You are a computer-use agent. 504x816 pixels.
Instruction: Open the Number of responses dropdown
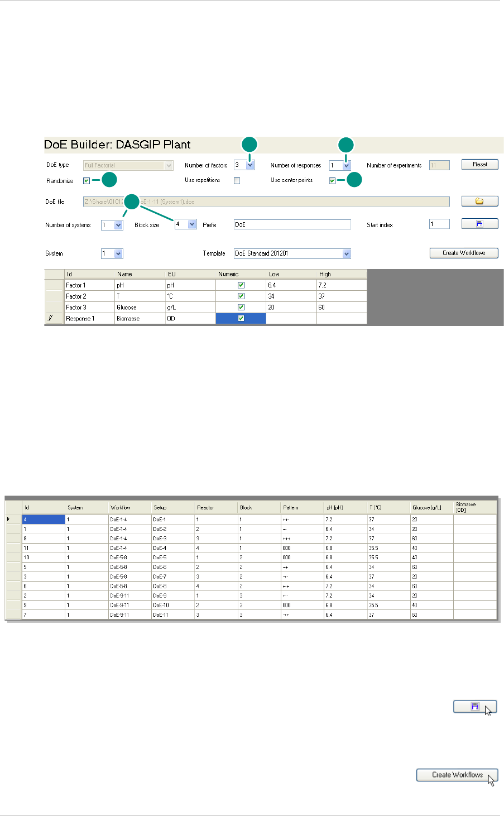tap(347, 165)
